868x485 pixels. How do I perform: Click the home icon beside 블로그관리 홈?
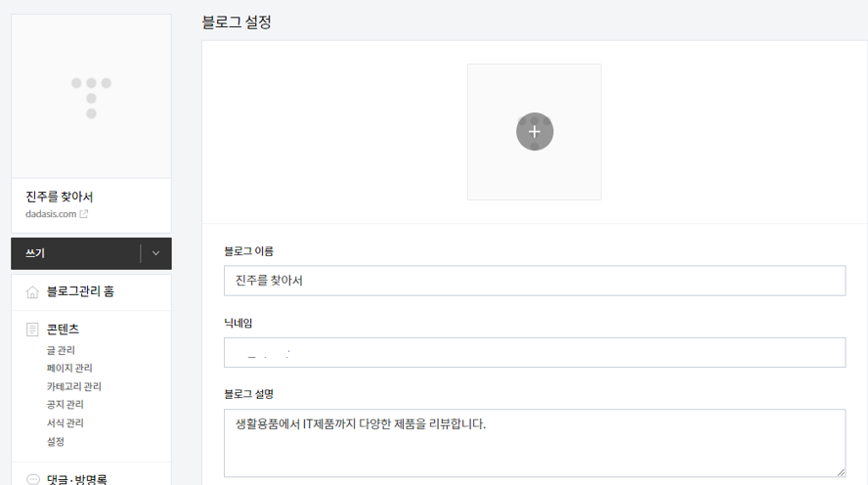click(x=32, y=291)
